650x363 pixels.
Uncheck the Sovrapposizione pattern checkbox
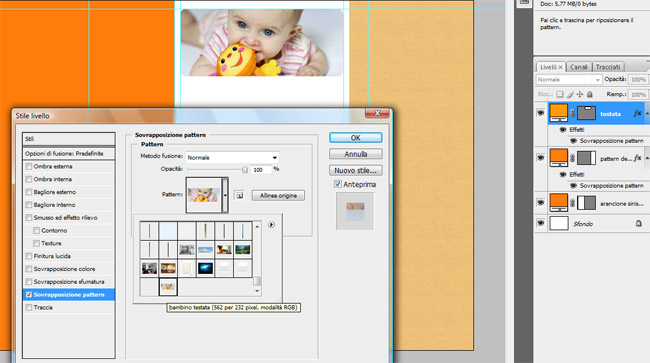point(29,295)
